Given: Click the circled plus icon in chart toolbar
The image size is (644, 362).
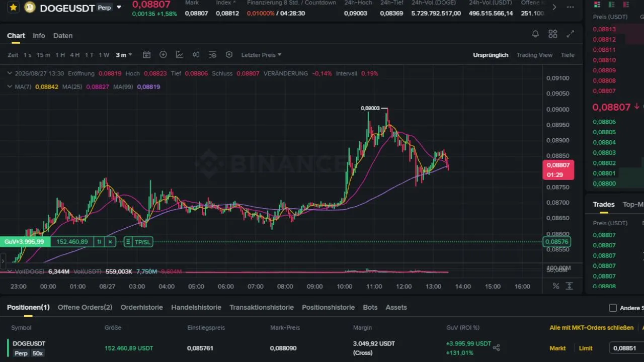Looking at the screenshot, I should (163, 55).
